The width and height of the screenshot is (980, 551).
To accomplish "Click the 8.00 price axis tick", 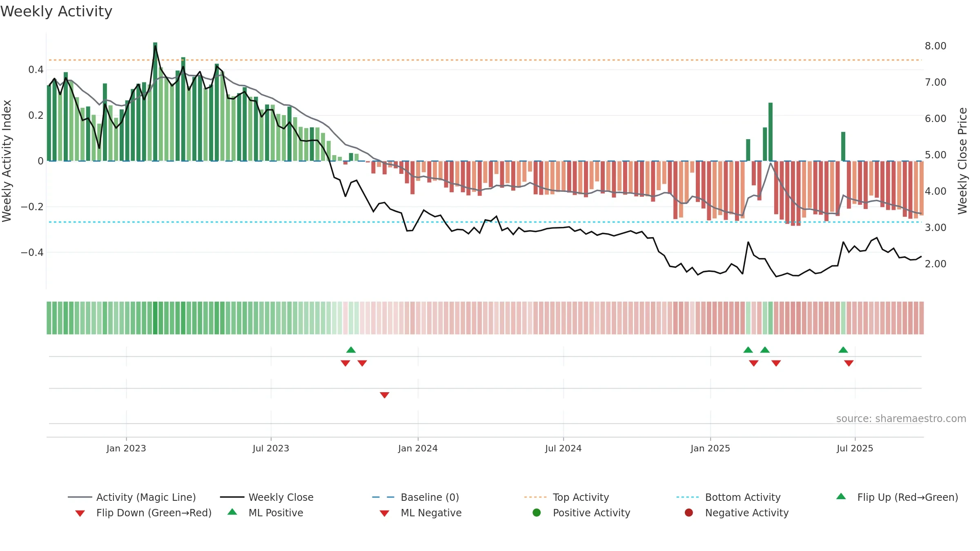I will tap(935, 46).
